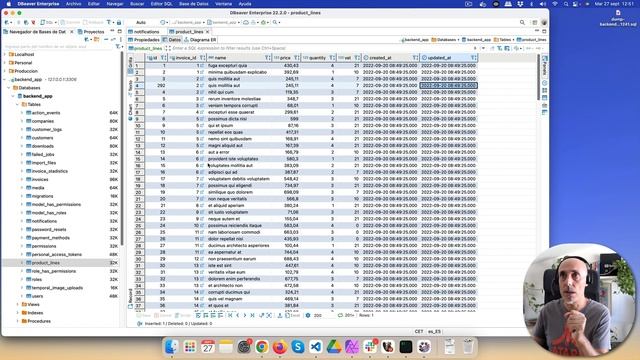Click the updated_at column filter icon

click(x=473, y=58)
